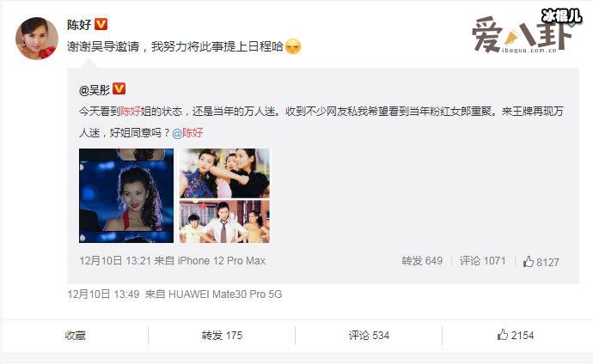The width and height of the screenshot is (593, 364).
Task: Click the emoji at end of 陈好's post
Action: pyautogui.click(x=293, y=47)
